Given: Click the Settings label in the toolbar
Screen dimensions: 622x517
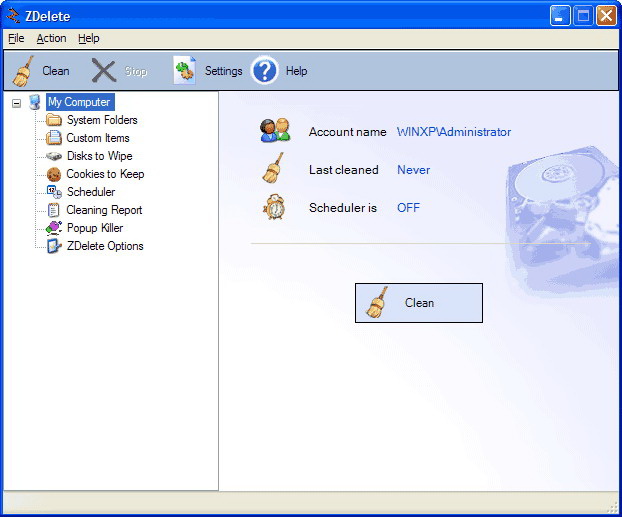Looking at the screenshot, I should [223, 71].
